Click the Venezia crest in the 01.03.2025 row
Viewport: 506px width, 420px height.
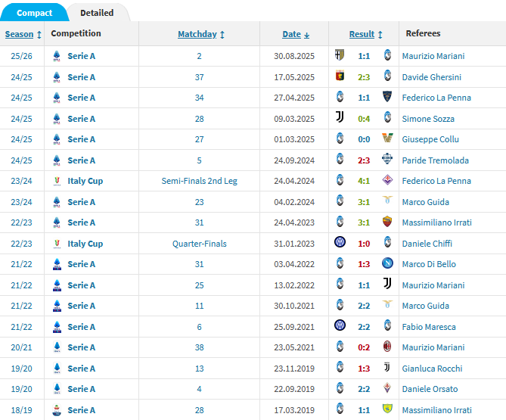(x=387, y=139)
